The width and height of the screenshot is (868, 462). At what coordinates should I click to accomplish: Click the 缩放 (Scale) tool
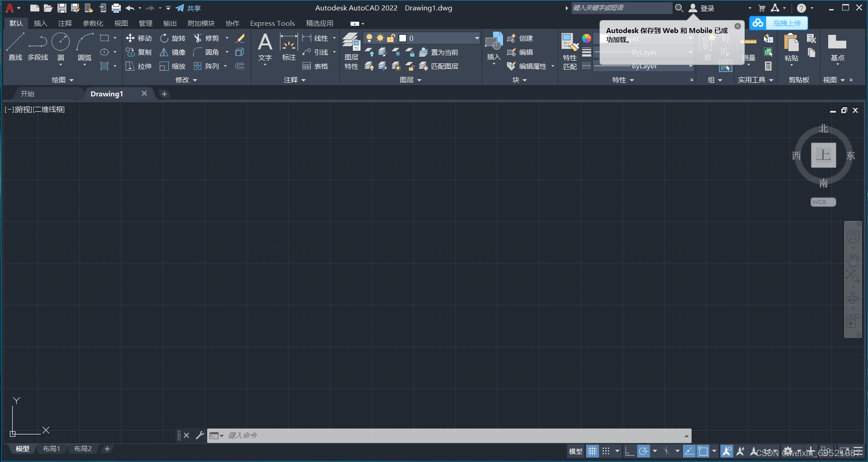(173, 67)
